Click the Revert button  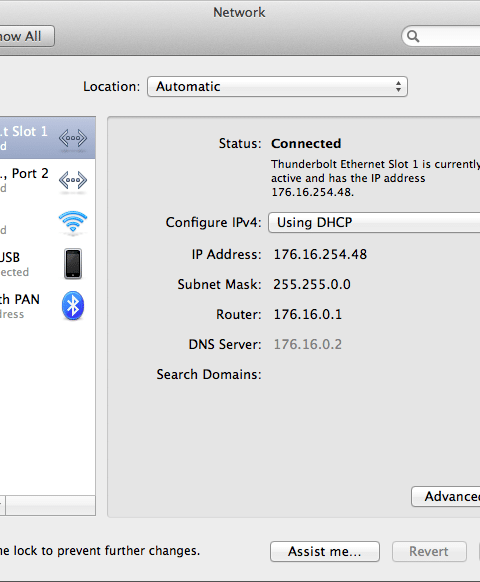(429, 551)
